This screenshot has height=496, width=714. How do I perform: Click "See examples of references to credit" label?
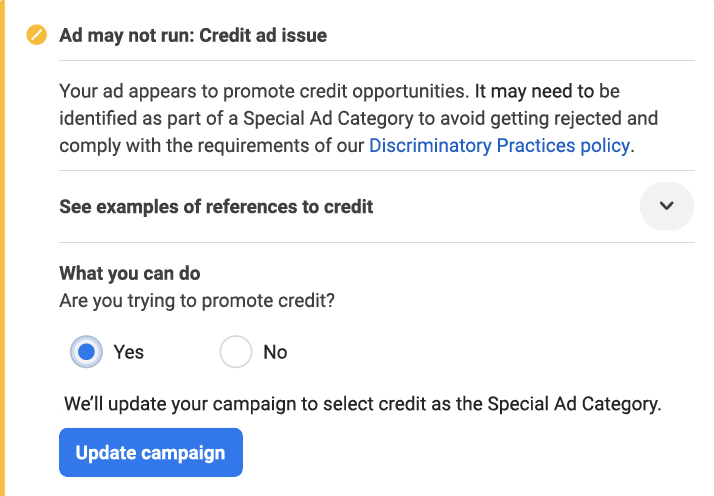click(216, 207)
